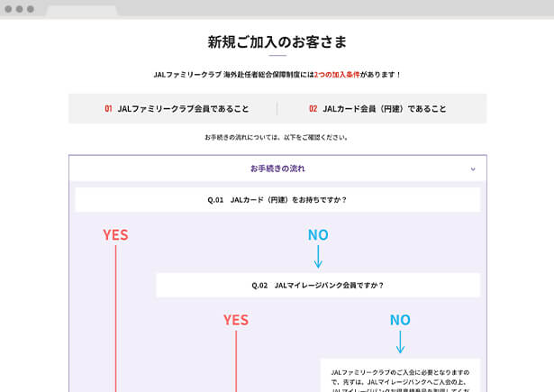Image resolution: width=554 pixels, height=392 pixels.
Task: Click condition 01 JALファミリークラブ会員であること
Action: pyautogui.click(x=177, y=109)
